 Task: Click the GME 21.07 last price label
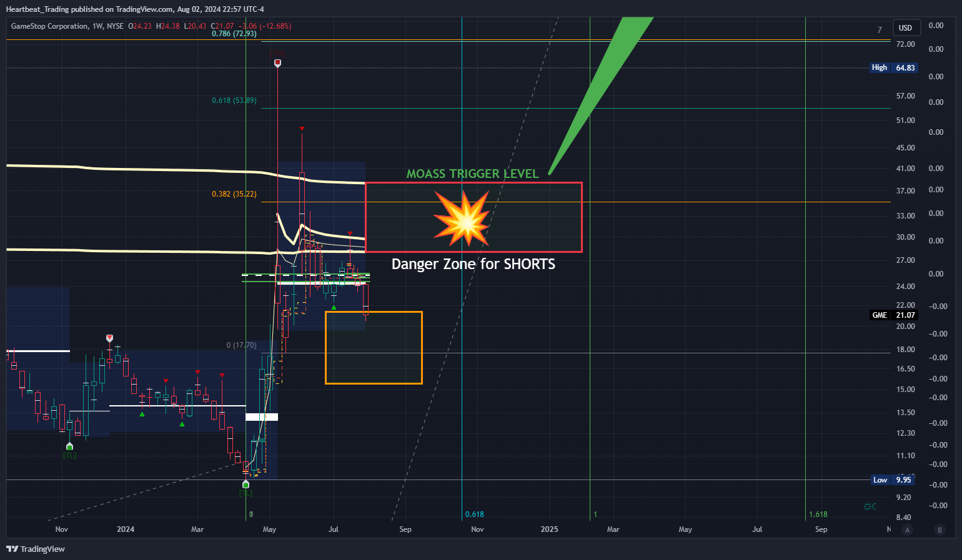(894, 315)
